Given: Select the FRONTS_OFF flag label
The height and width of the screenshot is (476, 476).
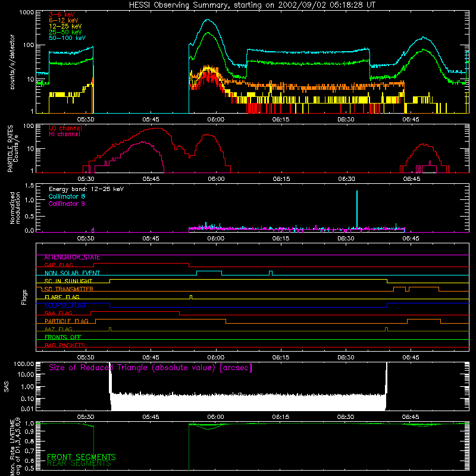Looking at the screenshot, I should (x=63, y=337).
